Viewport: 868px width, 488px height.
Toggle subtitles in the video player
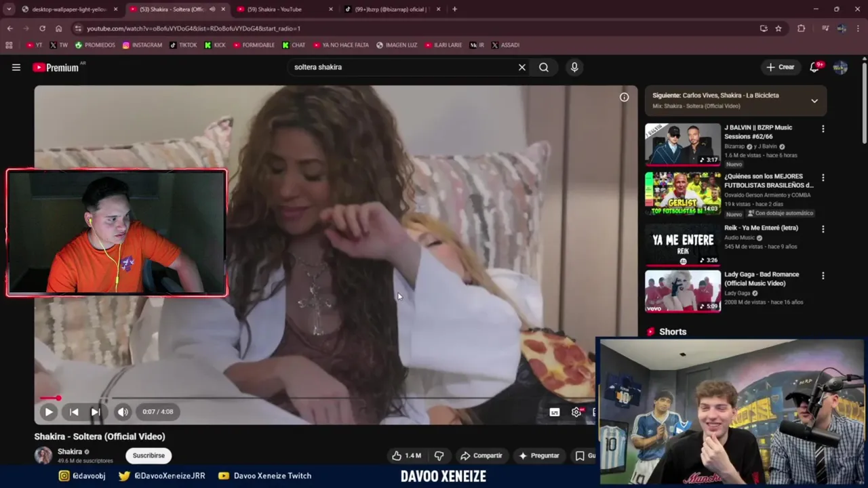[555, 412]
